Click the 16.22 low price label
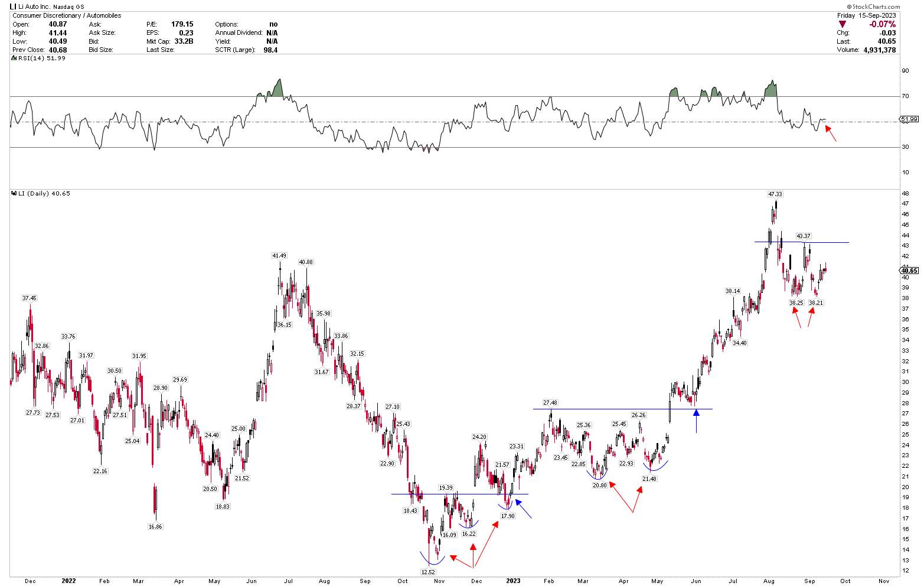 (x=469, y=533)
